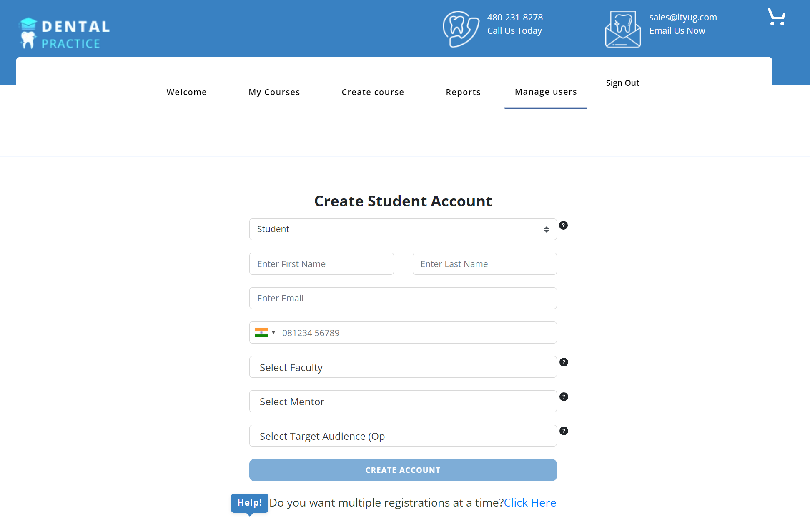Click help icon next to Select Faculty
The image size is (810, 532).
click(x=564, y=362)
